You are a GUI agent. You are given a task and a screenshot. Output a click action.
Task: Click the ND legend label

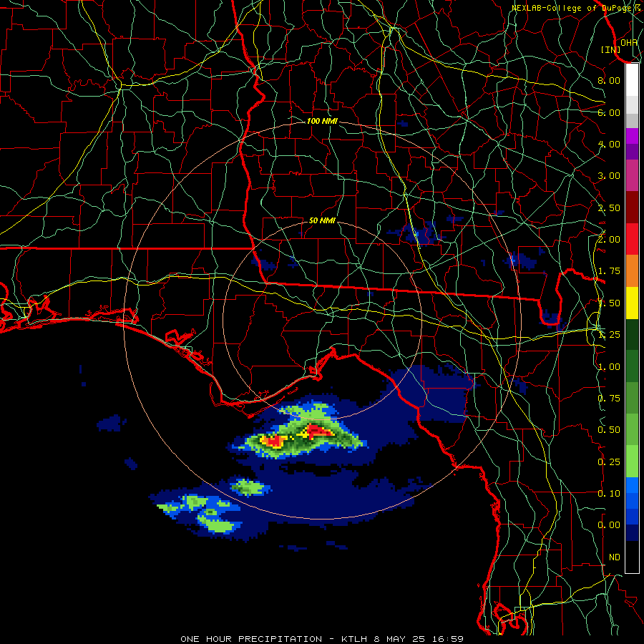pos(615,557)
